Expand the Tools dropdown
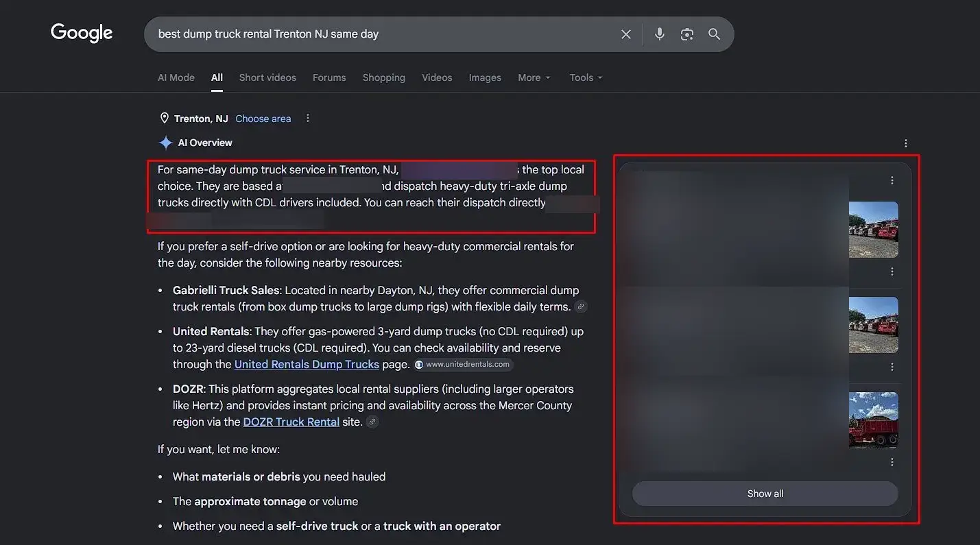This screenshot has width=980, height=545. coord(586,77)
